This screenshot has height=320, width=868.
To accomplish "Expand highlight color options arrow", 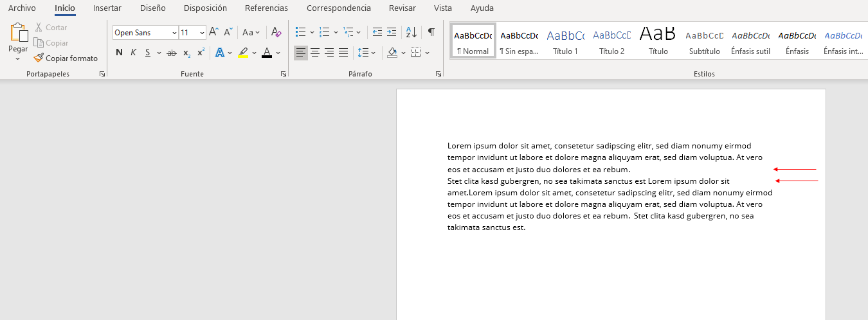I will point(254,53).
